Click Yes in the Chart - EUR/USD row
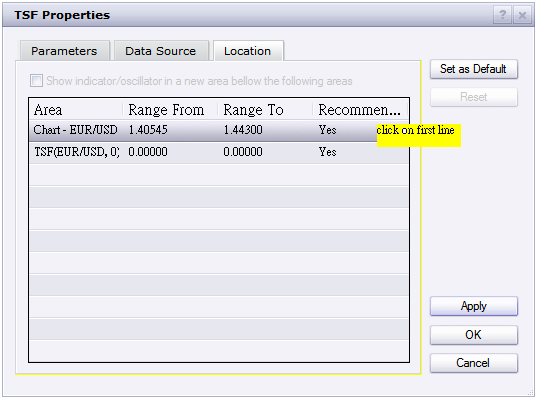The height and width of the screenshot is (399, 537). (327, 130)
